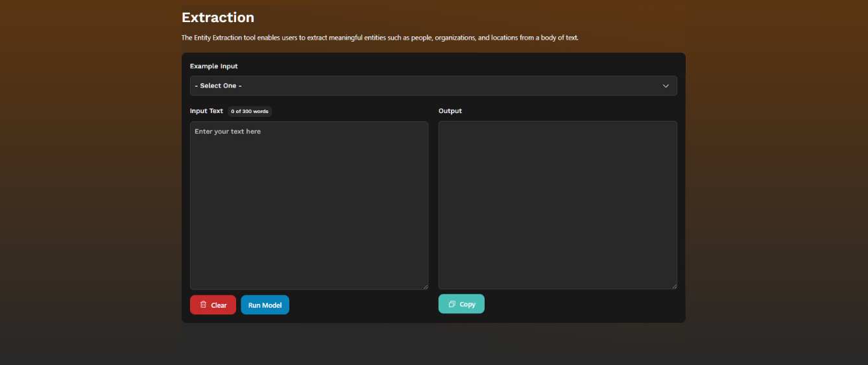Viewport: 868px width, 365px height.
Task: Click the Entity Extraction tool description text
Action: coord(380,38)
